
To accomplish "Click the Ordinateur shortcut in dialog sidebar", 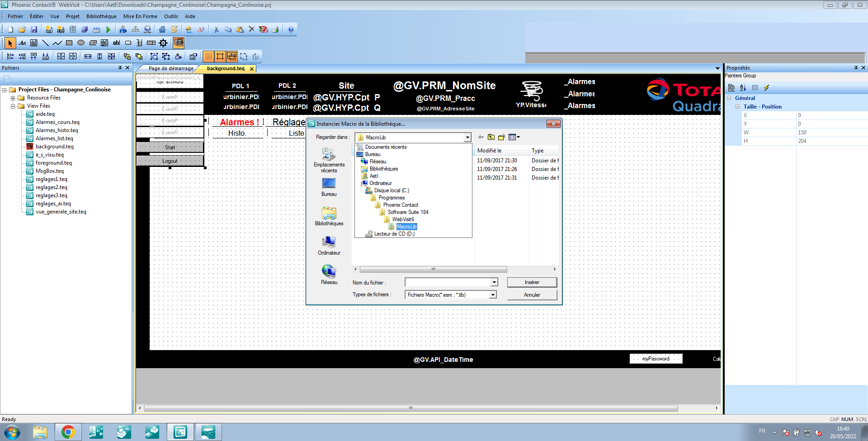I will tap(329, 246).
